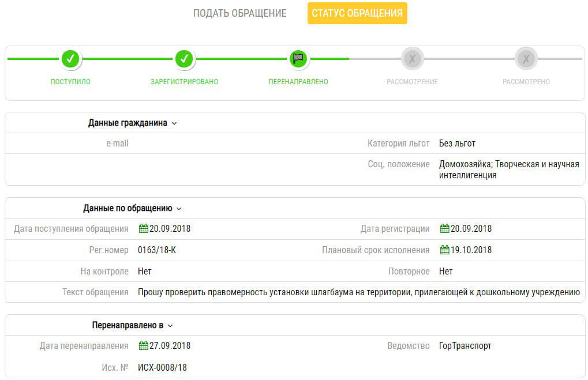Open the Статус обращения tab
This screenshot has height=380, width=588.
[x=357, y=13]
